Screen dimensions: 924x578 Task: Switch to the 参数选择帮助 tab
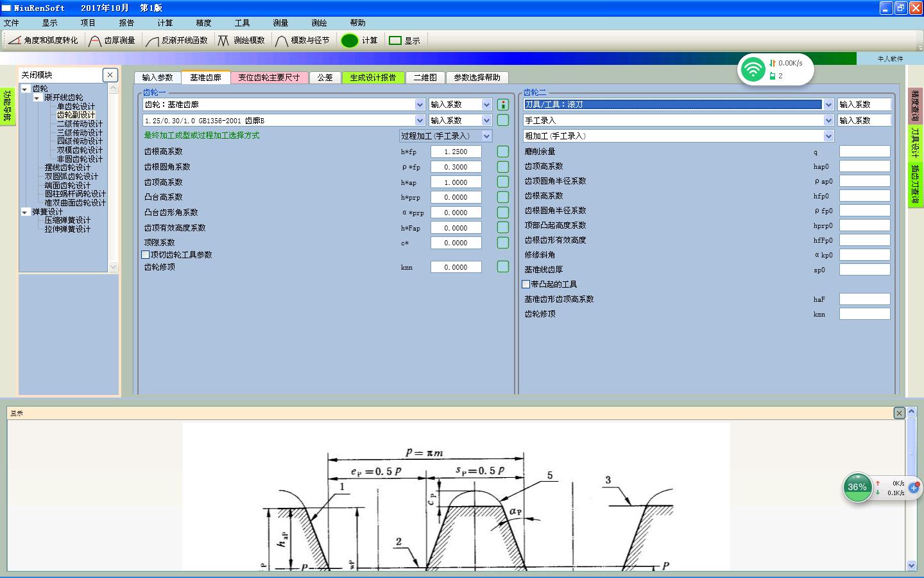pyautogui.click(x=477, y=77)
